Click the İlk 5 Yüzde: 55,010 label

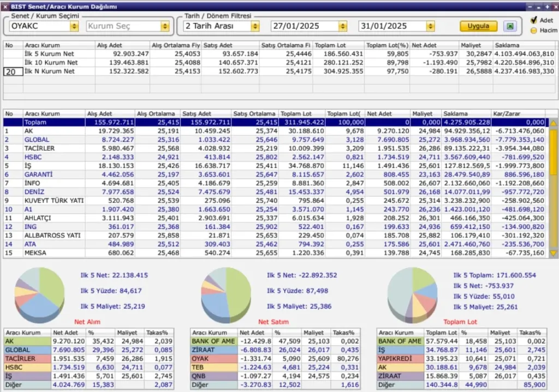[484, 296]
